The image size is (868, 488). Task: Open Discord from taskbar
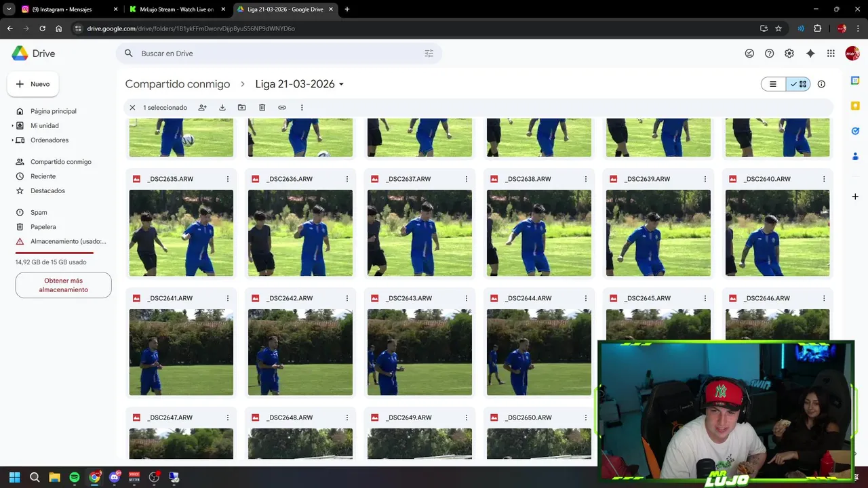click(x=115, y=477)
